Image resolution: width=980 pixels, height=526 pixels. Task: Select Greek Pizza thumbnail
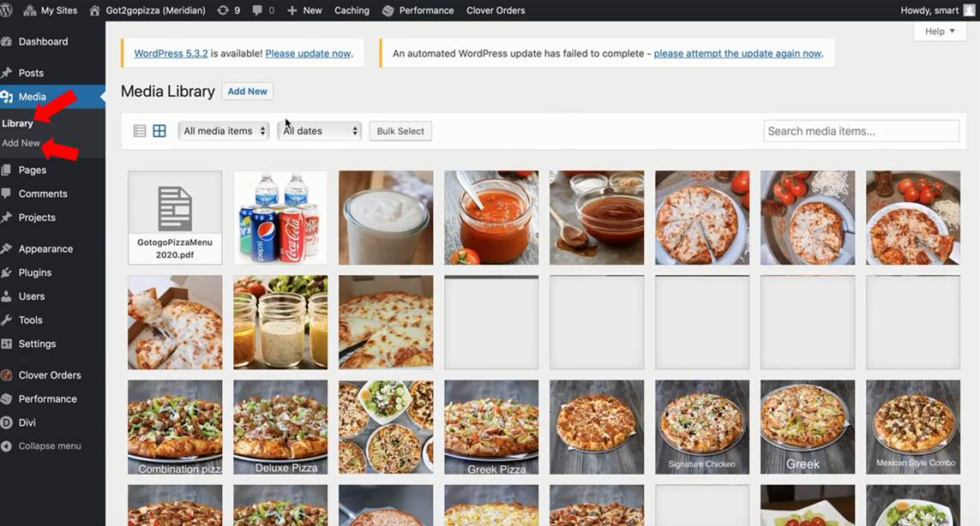tap(491, 427)
